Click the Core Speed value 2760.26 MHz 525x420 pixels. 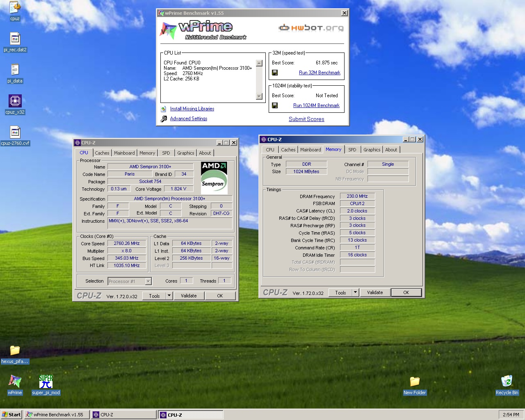(x=127, y=243)
